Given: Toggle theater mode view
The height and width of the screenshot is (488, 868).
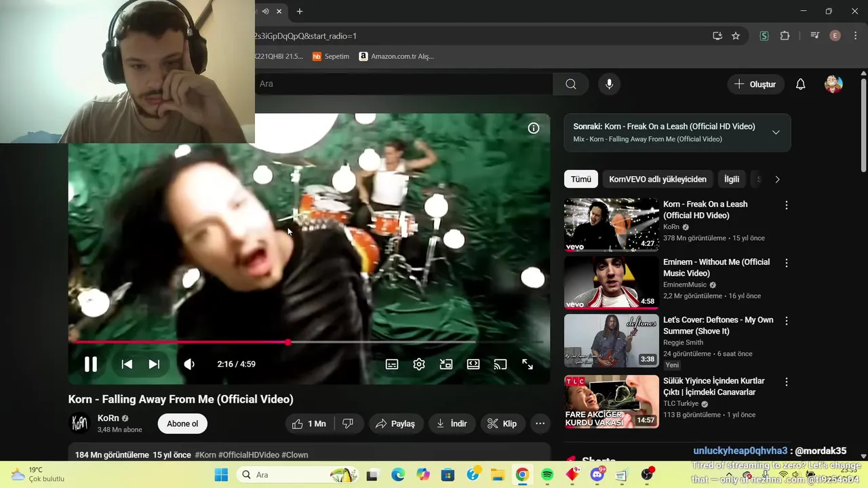Looking at the screenshot, I should tap(473, 364).
